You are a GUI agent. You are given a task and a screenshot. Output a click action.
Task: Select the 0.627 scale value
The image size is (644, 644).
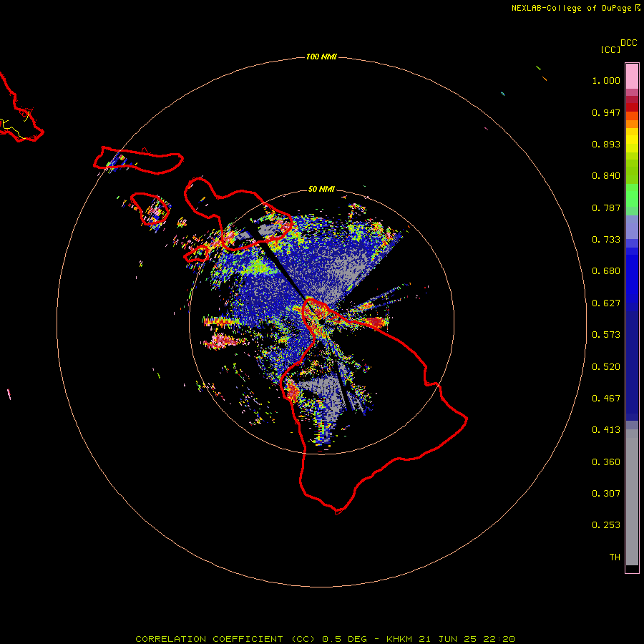[x=606, y=303]
